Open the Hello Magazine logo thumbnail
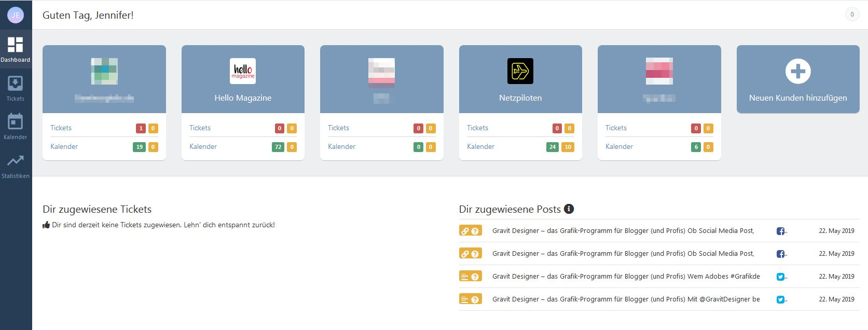This screenshot has height=330, width=868. pos(243,71)
